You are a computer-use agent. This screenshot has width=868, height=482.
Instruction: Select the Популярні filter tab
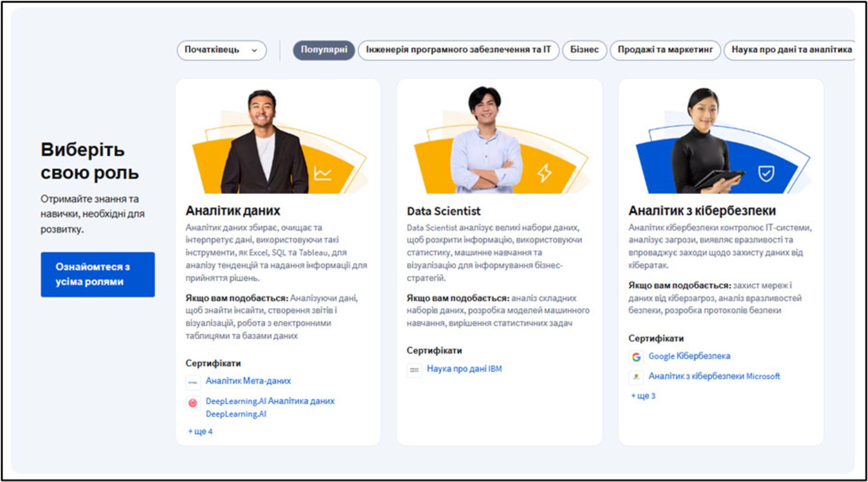click(324, 50)
